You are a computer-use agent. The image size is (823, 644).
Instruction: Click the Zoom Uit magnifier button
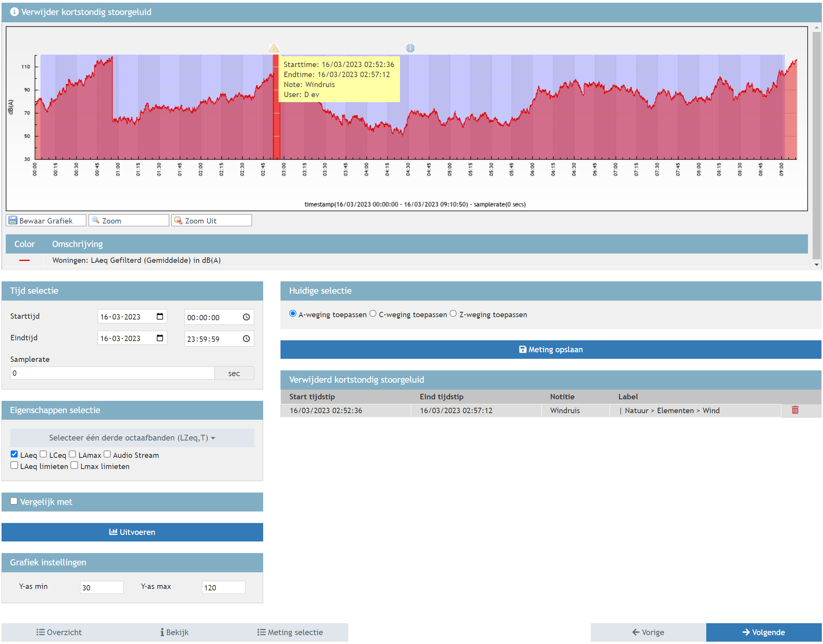(211, 220)
